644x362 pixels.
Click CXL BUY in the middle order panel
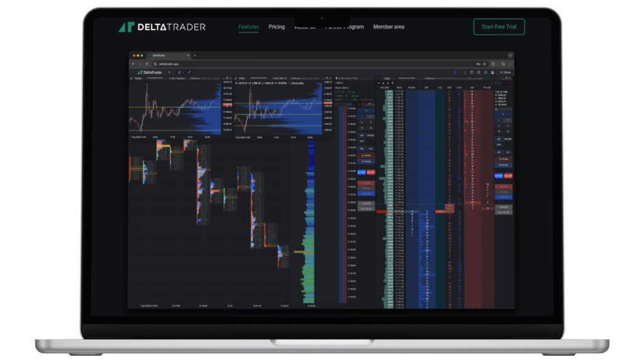(367, 194)
